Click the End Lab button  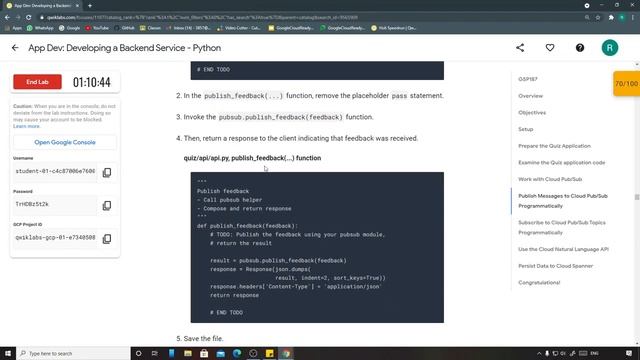[x=37, y=82]
